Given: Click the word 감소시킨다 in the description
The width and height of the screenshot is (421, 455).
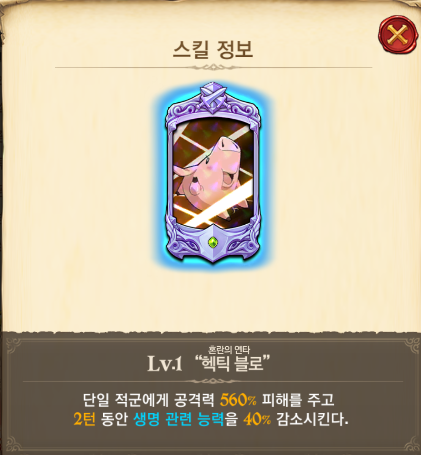Looking at the screenshot, I should pyautogui.click(x=312, y=419).
